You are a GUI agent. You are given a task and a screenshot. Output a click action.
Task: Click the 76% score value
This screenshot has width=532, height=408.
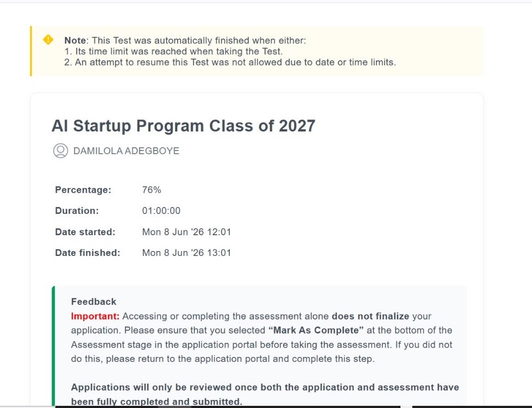coord(152,190)
